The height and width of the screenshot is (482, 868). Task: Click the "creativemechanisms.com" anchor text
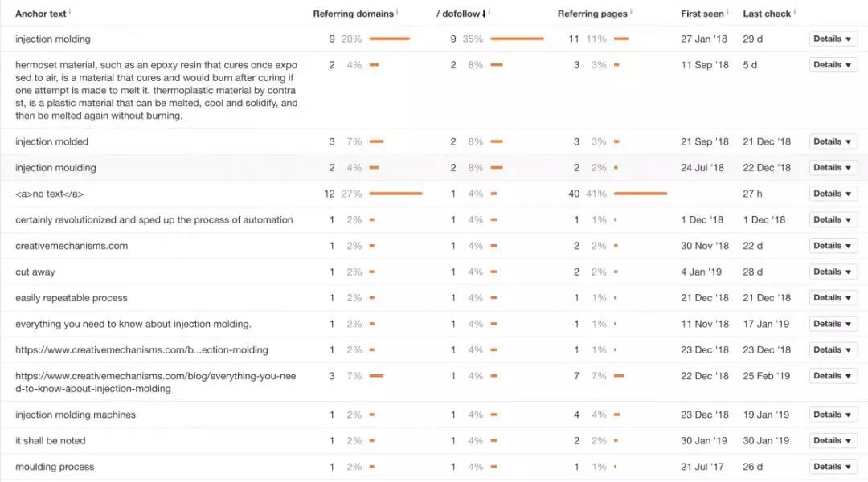tap(72, 246)
